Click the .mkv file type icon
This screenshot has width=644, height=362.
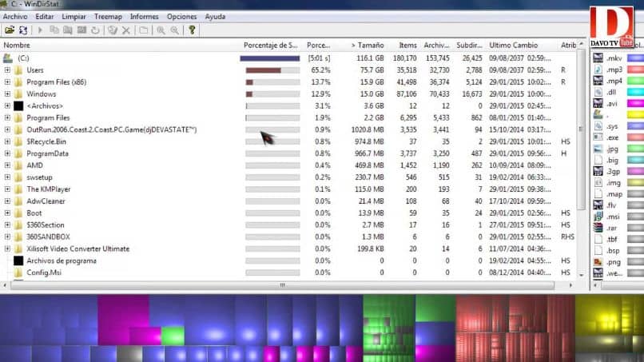(598, 58)
